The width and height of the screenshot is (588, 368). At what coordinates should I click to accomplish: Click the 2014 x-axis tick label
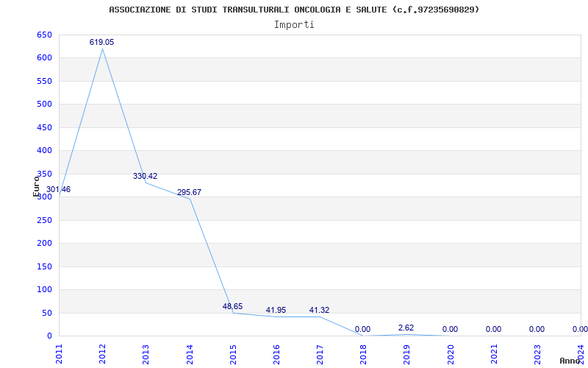pos(190,355)
